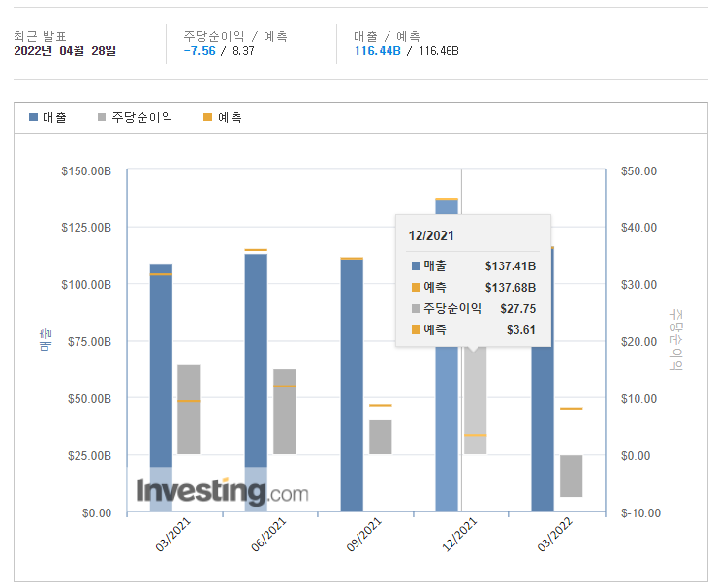Click the 12/2021 tooltip title
Image resolution: width=716 pixels, height=588 pixels.
pyautogui.click(x=431, y=235)
